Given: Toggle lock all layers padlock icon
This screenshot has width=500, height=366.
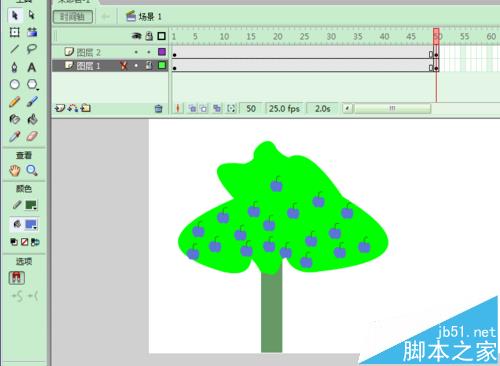Looking at the screenshot, I should (149, 36).
